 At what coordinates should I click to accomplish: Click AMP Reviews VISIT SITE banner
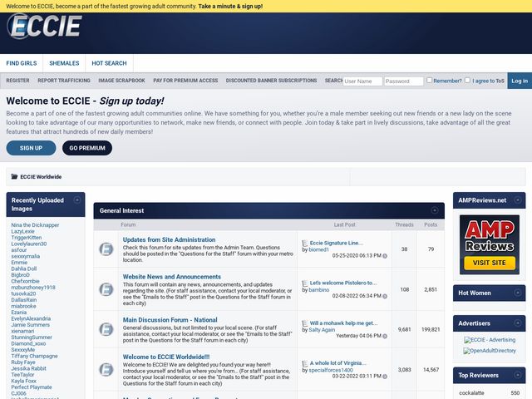point(490,244)
